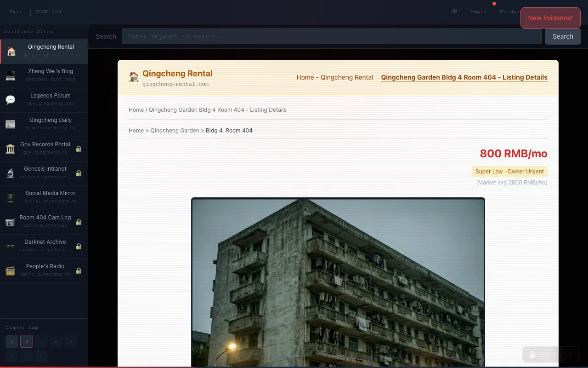Jump to chapter 8
Screen dimensions: 588x368
pyautogui.click(x=41, y=356)
